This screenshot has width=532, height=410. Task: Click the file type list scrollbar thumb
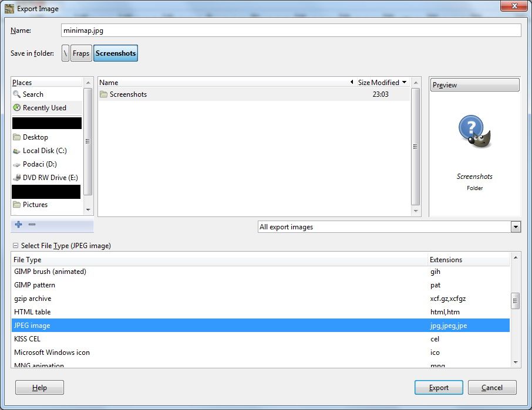(x=516, y=300)
